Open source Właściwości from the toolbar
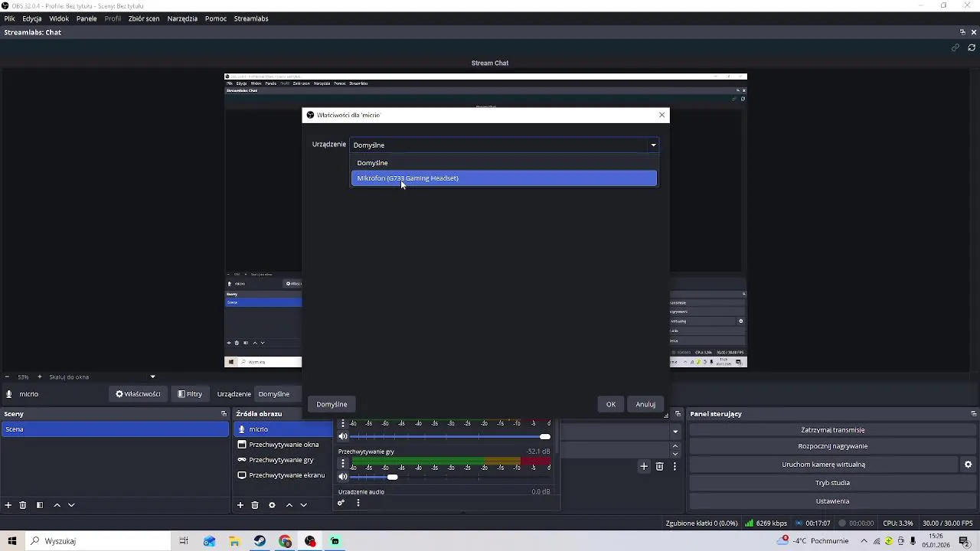The image size is (980, 551). (138, 394)
